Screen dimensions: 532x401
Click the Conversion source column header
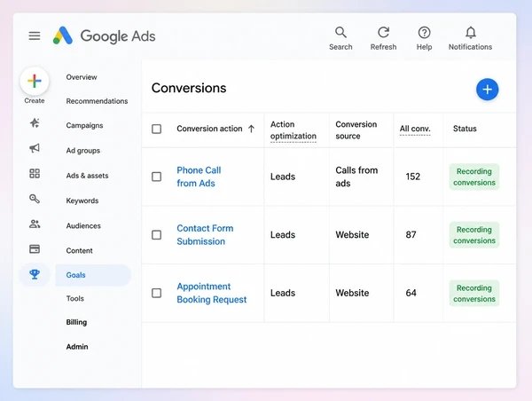pyautogui.click(x=356, y=130)
